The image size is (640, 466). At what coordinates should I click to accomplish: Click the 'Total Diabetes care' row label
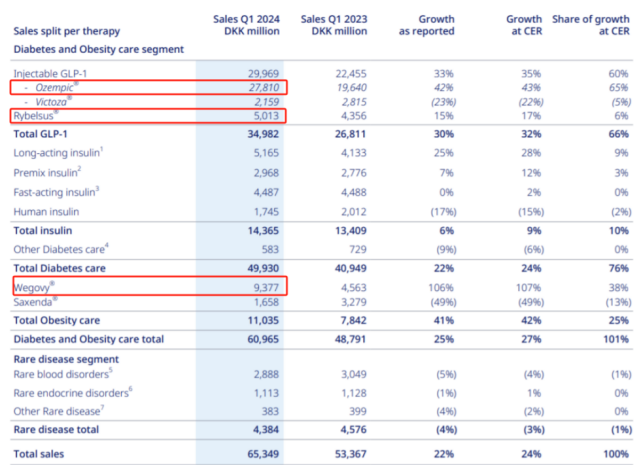tap(60, 269)
